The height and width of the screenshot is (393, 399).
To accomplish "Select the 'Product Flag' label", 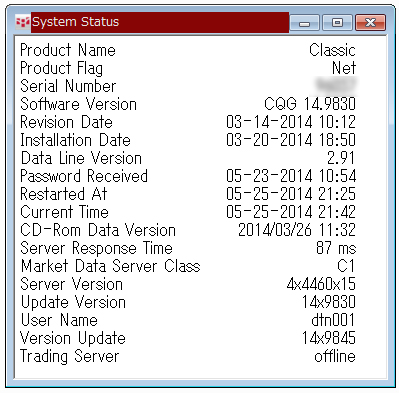I will click(62, 68).
